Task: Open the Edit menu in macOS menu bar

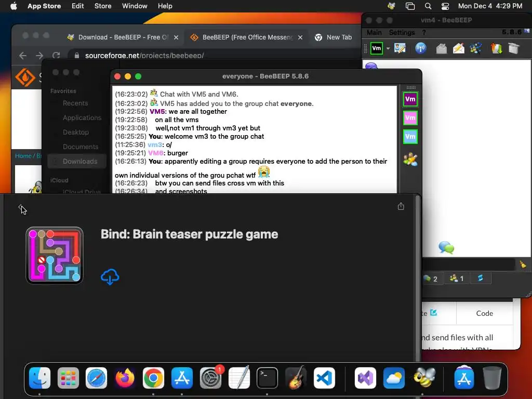Action: pos(78,6)
